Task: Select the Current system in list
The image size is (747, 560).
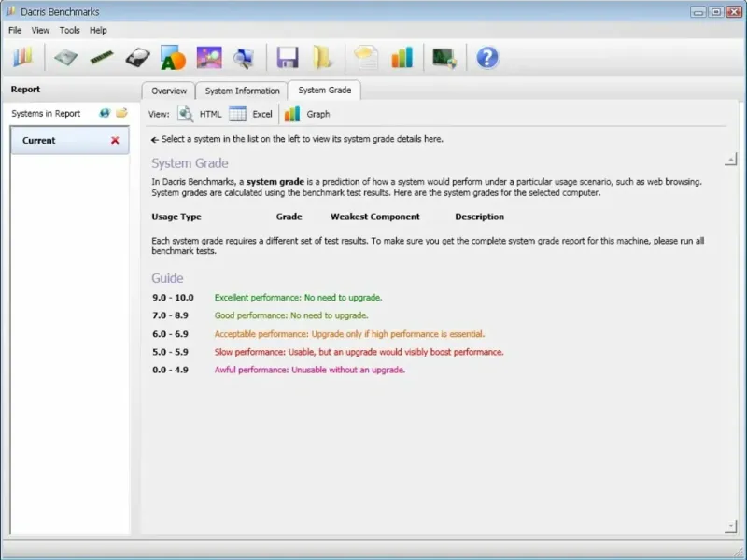Action: 70,141
